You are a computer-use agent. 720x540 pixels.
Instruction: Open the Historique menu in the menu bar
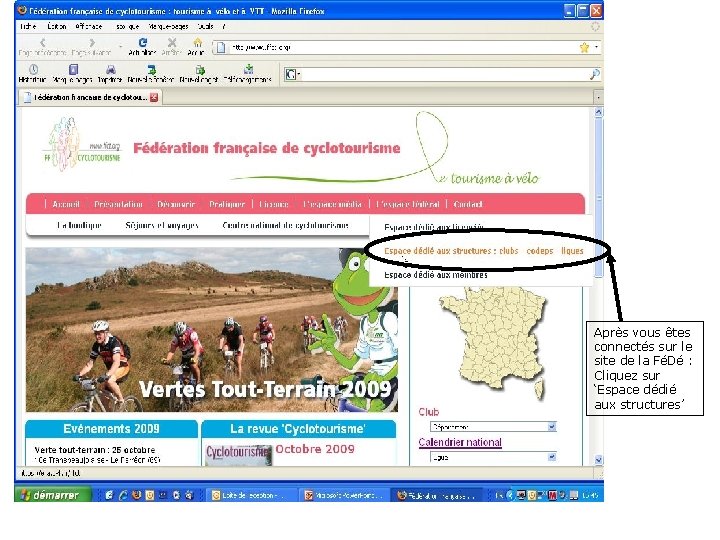pyautogui.click(x=128, y=26)
